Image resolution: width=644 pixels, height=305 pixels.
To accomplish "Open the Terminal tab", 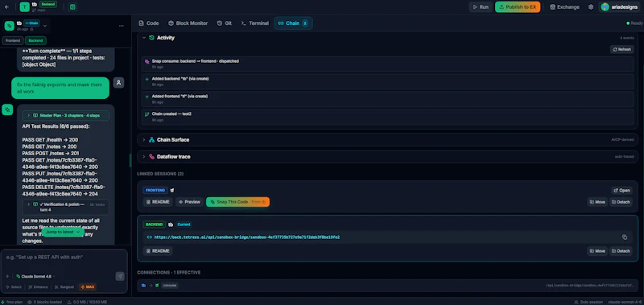I will (x=254, y=23).
